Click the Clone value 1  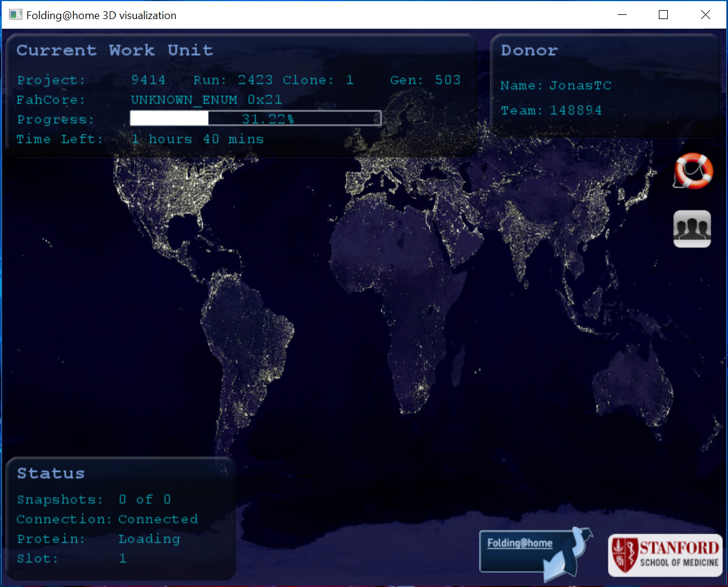click(350, 80)
